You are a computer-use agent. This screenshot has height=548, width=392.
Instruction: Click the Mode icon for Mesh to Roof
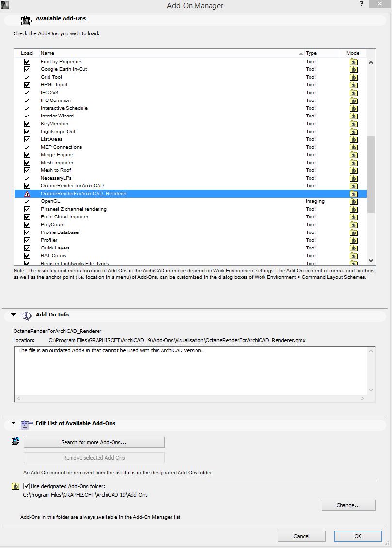[x=354, y=170]
